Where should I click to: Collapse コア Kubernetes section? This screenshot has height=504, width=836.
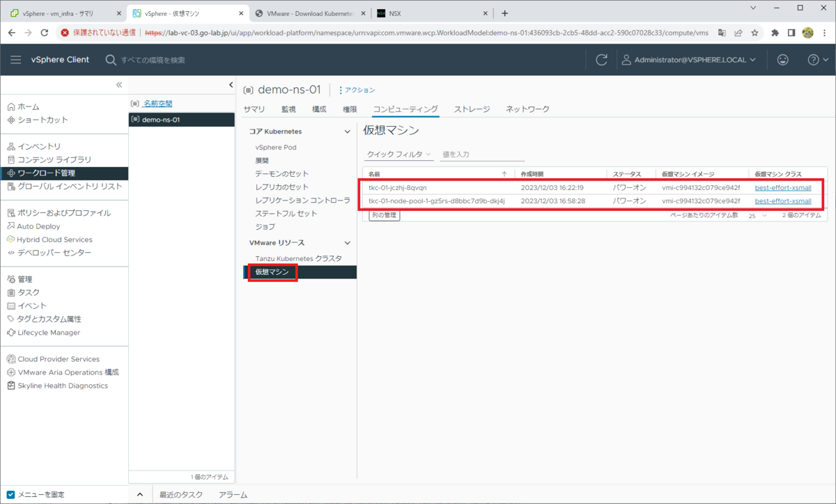click(348, 132)
